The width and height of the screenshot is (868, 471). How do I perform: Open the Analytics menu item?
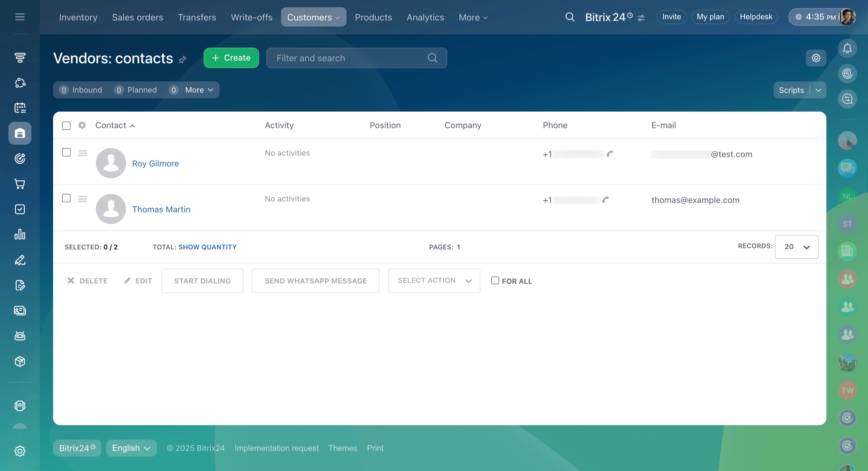[425, 17]
